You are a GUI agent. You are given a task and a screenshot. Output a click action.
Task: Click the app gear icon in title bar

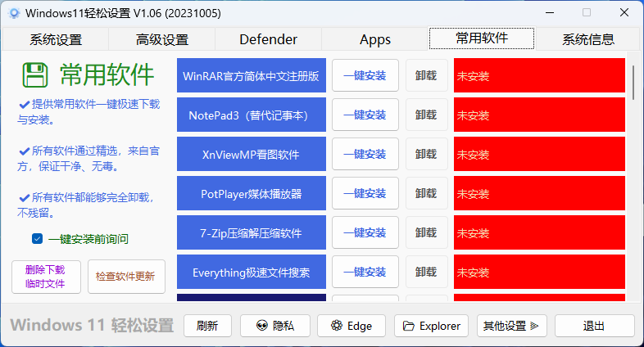click(x=14, y=13)
